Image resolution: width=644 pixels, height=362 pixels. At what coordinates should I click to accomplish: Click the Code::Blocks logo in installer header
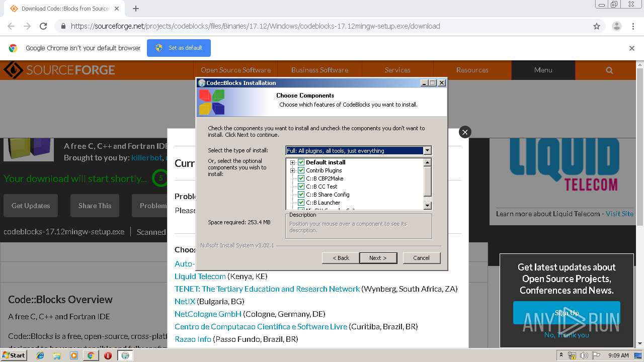[x=211, y=102]
